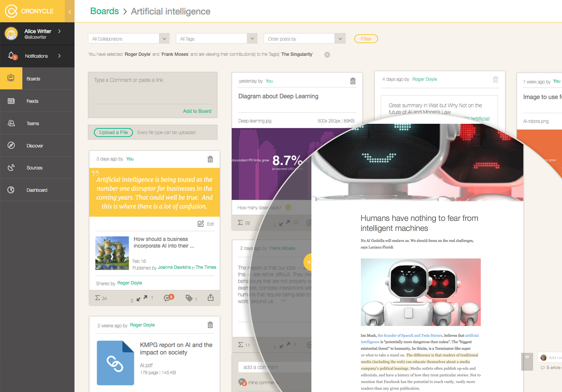This screenshot has width=562, height=392.
Task: Click the 'Diagram about Deep Learning' title
Action: pos(278,96)
